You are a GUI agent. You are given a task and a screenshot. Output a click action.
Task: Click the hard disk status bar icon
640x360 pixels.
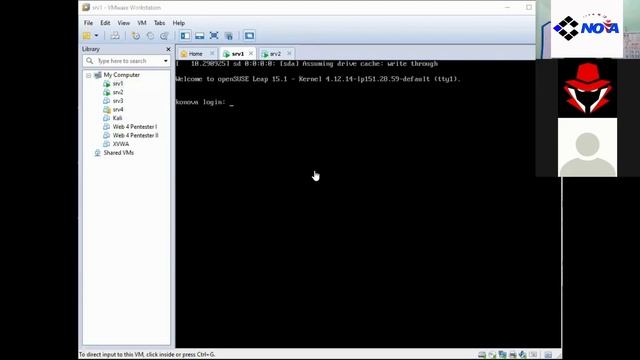tap(482, 355)
